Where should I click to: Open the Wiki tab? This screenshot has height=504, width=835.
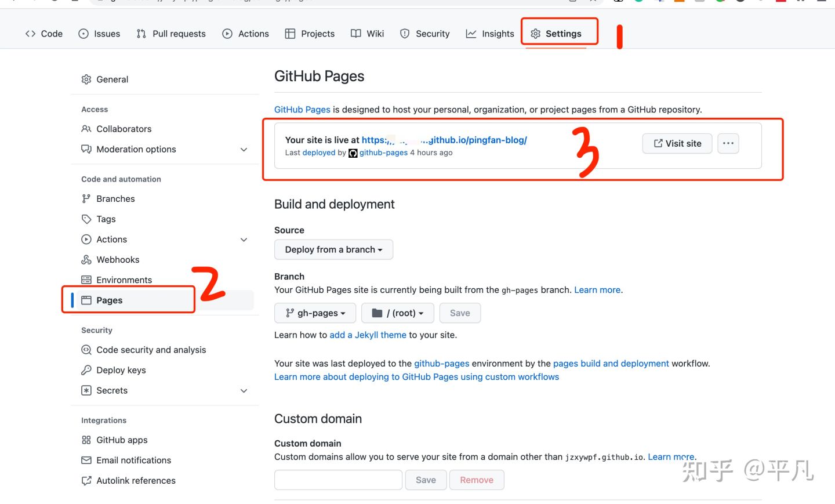tap(368, 34)
